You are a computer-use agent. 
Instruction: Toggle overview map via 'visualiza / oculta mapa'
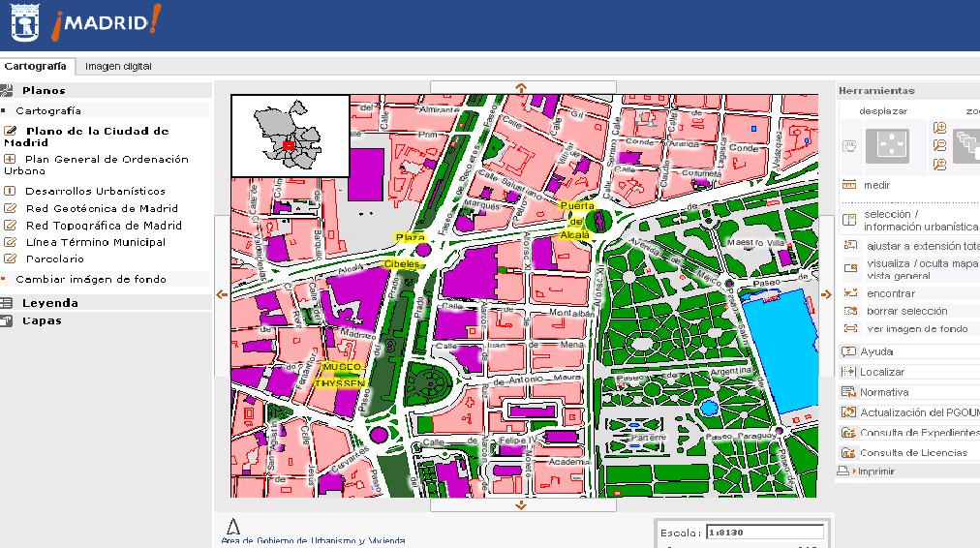click(x=850, y=268)
